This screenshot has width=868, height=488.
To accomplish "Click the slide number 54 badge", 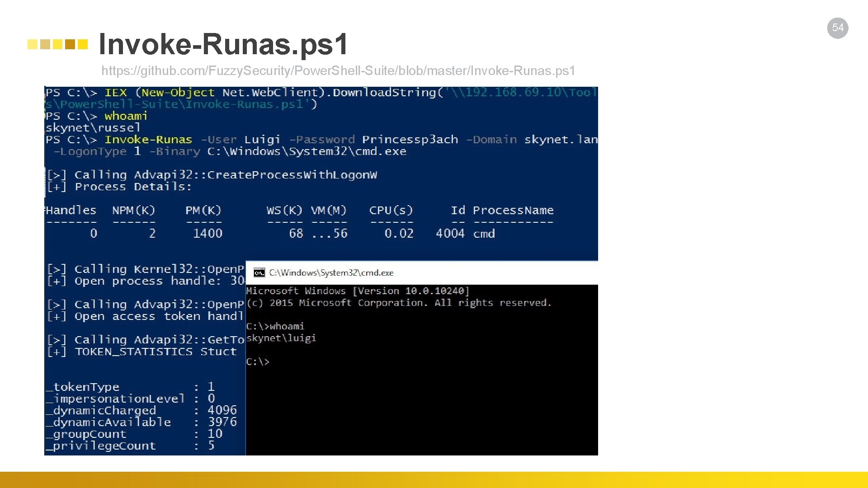I will point(837,28).
